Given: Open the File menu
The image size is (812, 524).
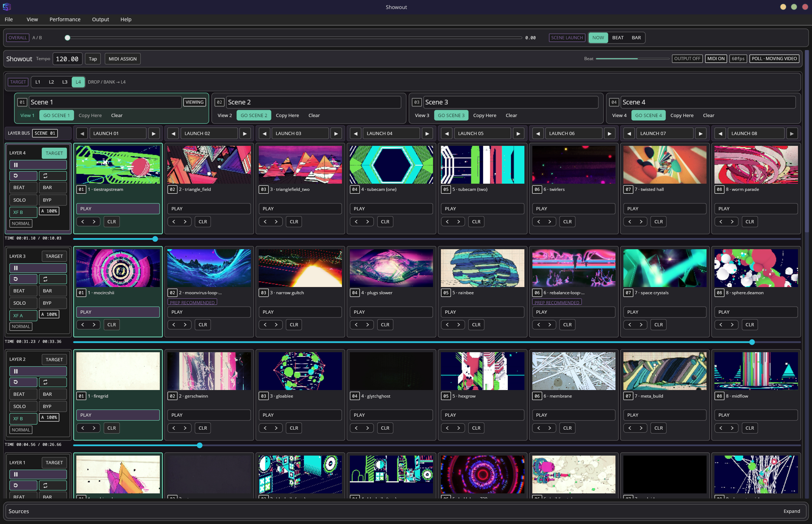Looking at the screenshot, I should tap(9, 19).
